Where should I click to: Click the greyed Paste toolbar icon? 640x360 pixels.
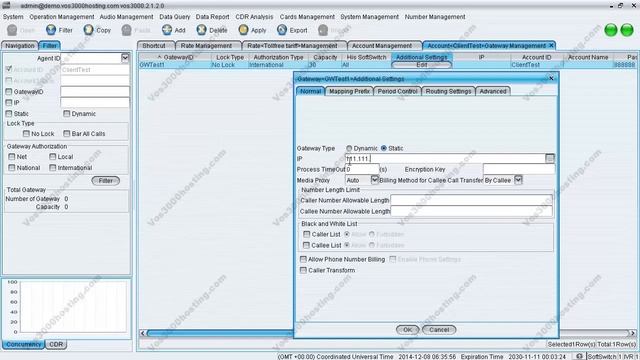point(127,30)
